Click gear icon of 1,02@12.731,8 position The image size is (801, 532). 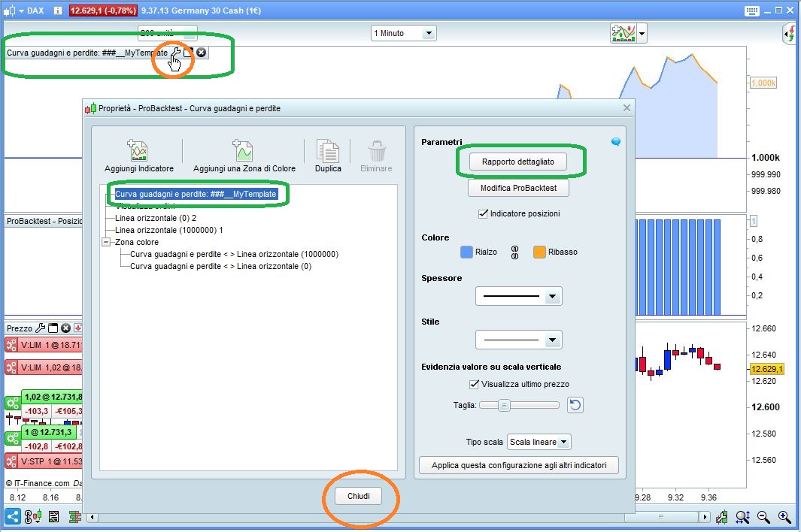12,404
